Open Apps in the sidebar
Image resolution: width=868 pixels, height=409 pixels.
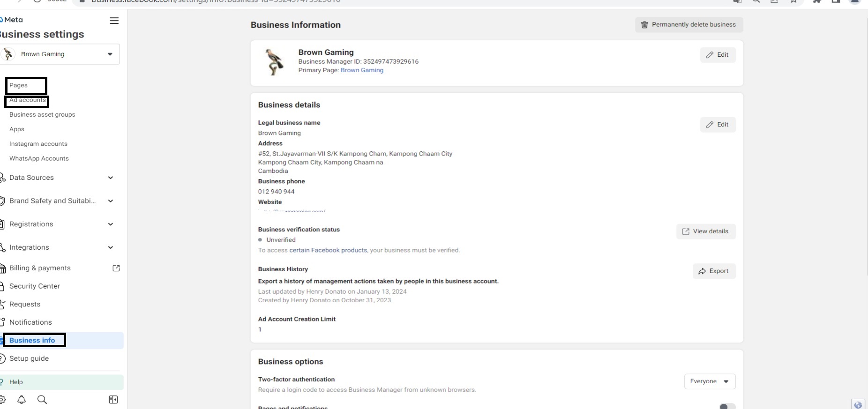pos(17,129)
